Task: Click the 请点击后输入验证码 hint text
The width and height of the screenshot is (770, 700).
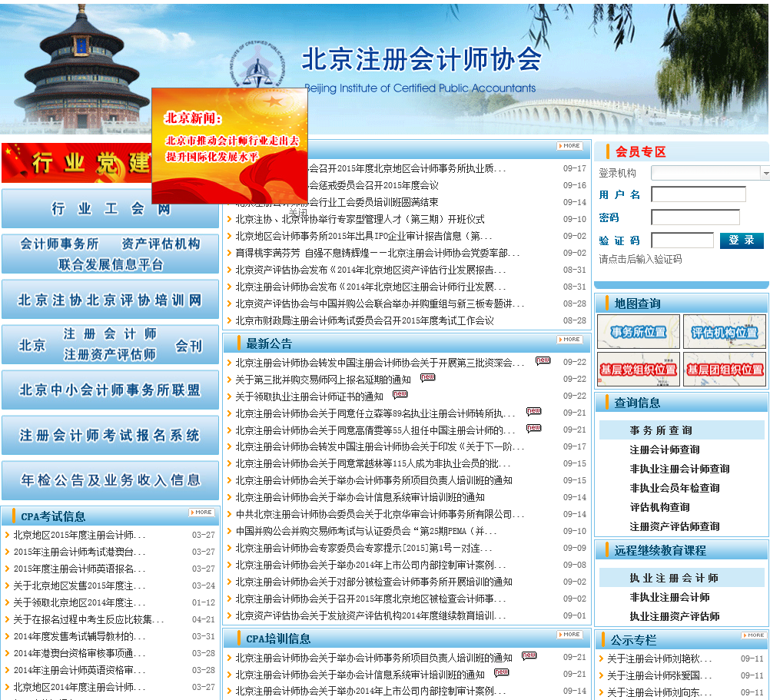Action: coord(640,259)
